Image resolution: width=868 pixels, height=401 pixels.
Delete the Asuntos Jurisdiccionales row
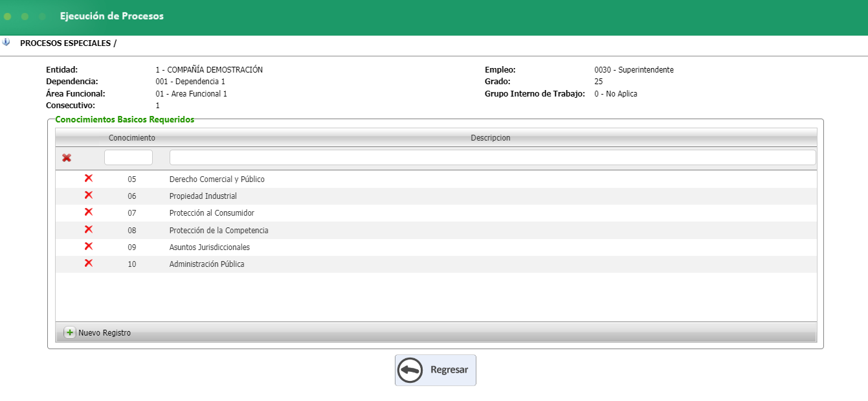tap(89, 246)
